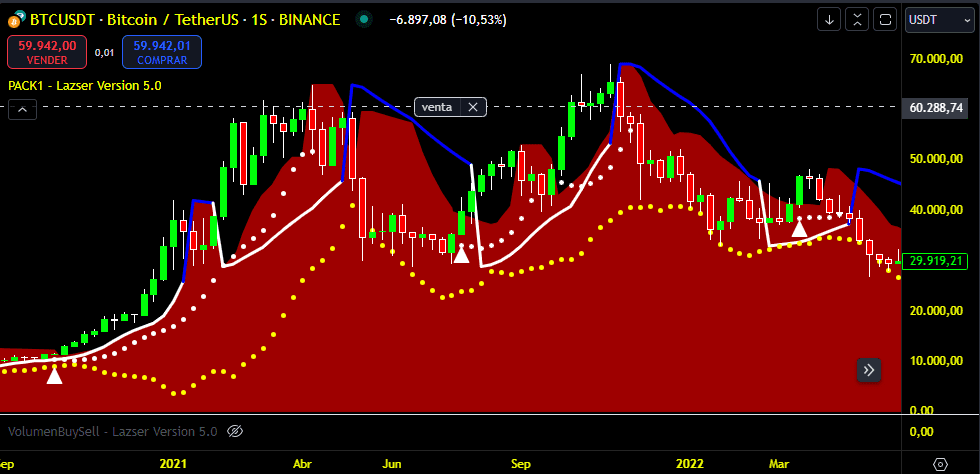Image resolution: width=980 pixels, height=474 pixels.
Task: Select the PACK1 - Lazser Version 5.0 indicator
Action: point(84,85)
